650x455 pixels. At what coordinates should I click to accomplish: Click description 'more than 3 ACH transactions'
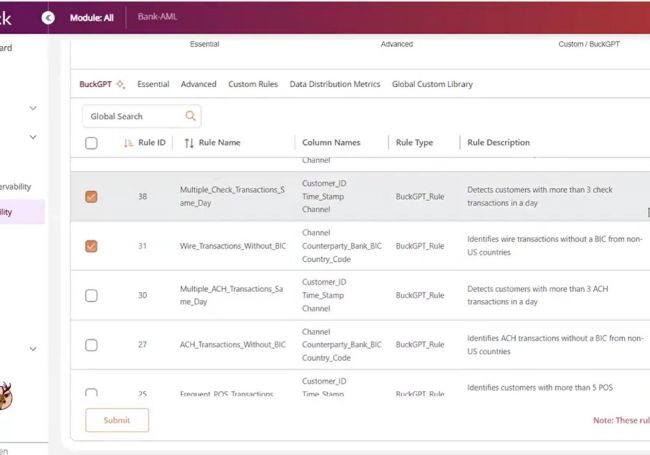[x=538, y=295]
